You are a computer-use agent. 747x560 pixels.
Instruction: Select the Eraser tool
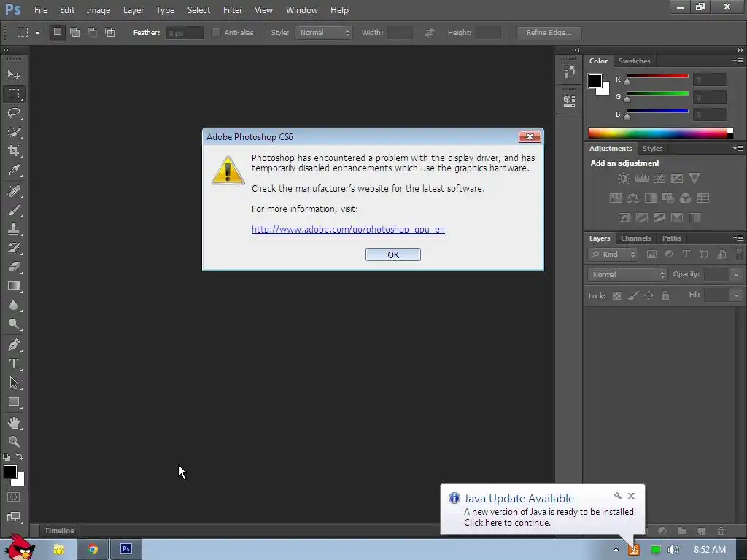click(14, 267)
